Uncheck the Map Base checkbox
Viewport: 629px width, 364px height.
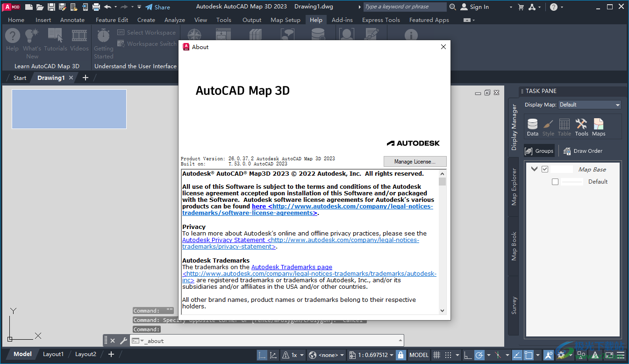[545, 169]
